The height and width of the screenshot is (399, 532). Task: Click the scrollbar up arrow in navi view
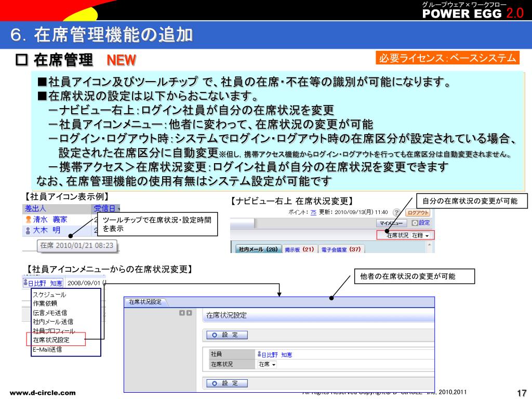pyautogui.click(x=430, y=245)
